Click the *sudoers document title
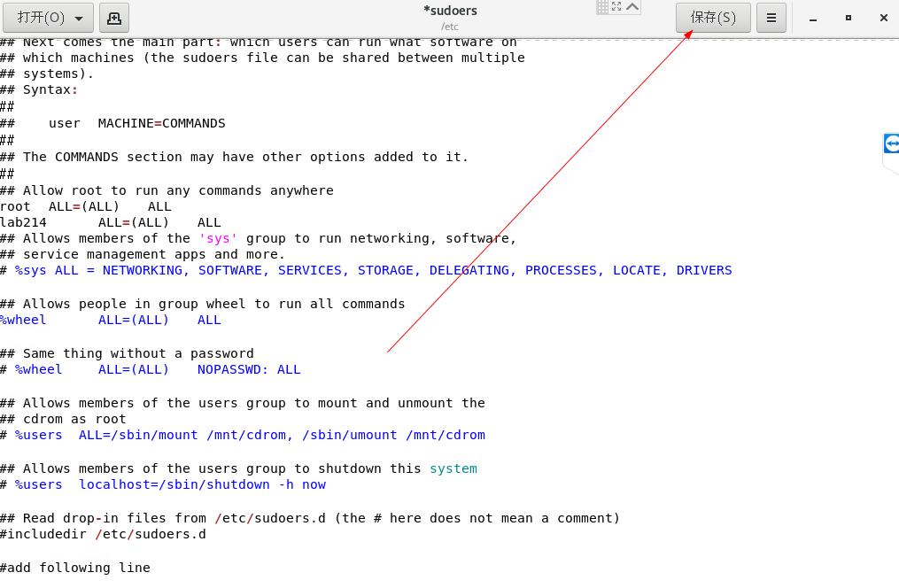The image size is (899, 588). (450, 11)
